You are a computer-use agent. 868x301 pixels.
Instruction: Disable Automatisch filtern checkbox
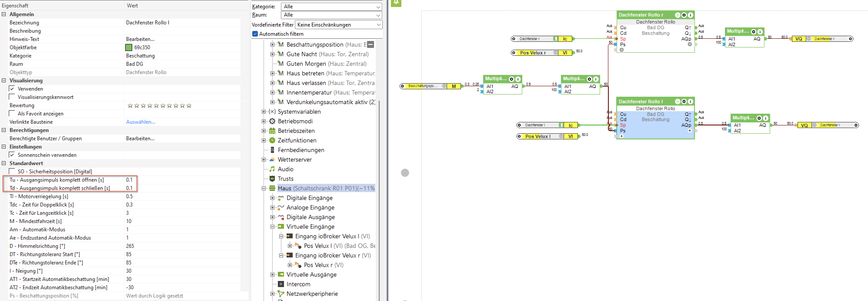click(x=255, y=34)
